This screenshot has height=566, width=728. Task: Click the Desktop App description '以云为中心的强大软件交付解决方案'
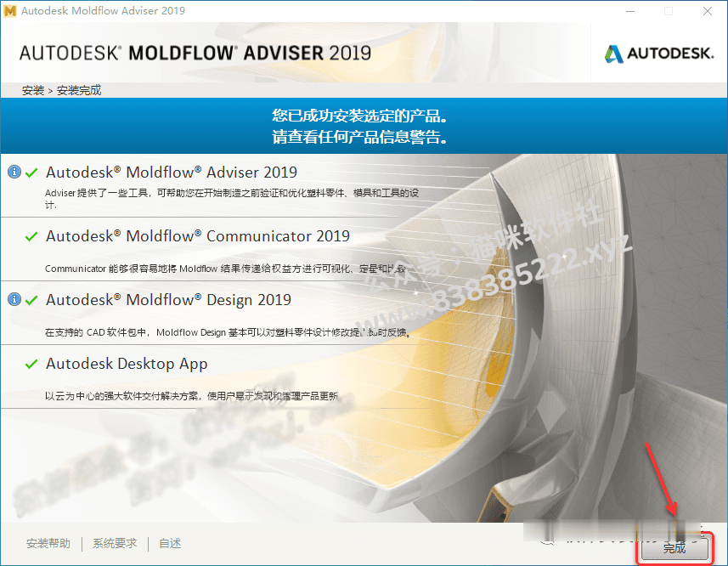coord(191,396)
